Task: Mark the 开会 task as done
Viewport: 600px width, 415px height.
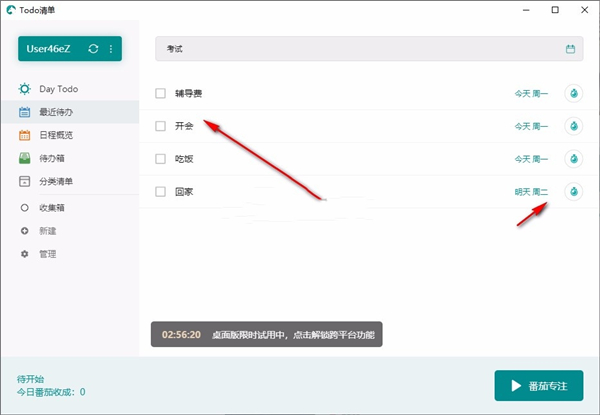Action: (x=160, y=127)
